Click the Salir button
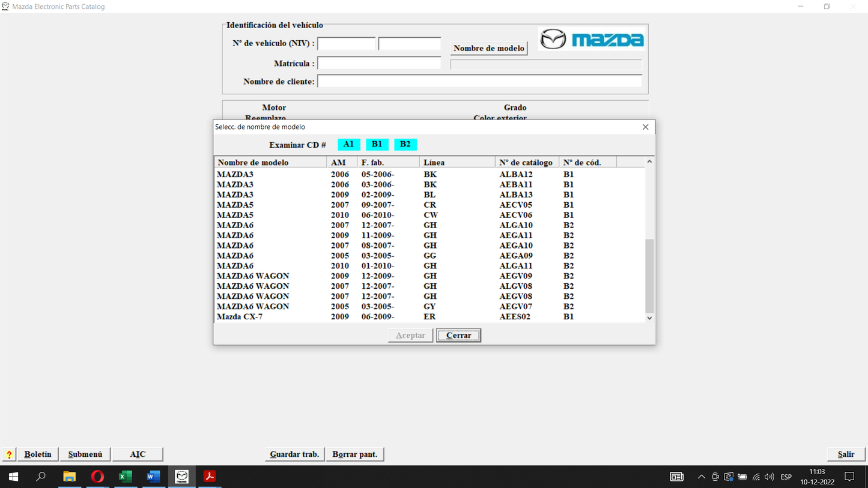Image resolution: width=868 pixels, height=488 pixels. tap(846, 454)
